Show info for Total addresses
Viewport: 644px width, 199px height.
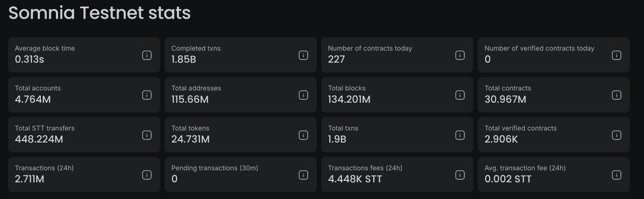[303, 95]
